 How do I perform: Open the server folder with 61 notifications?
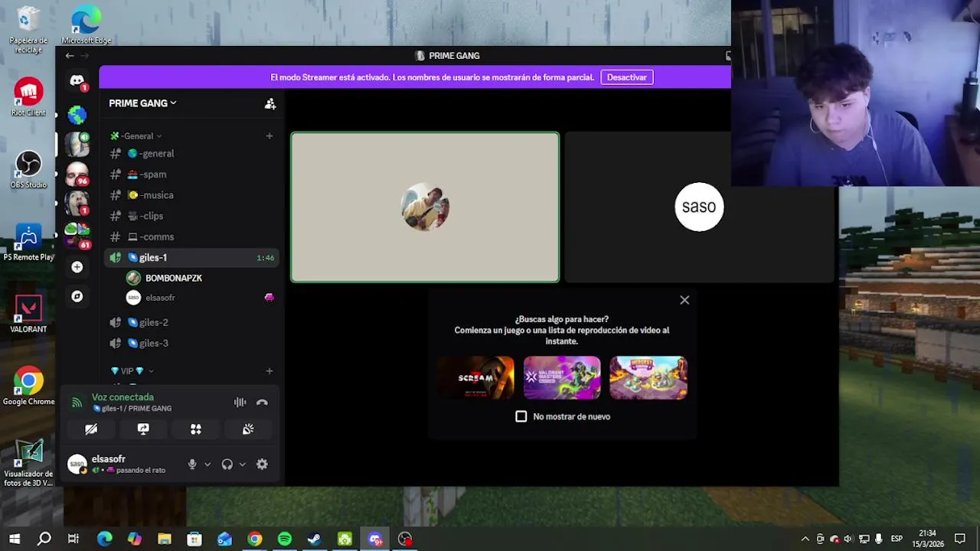coord(77,236)
